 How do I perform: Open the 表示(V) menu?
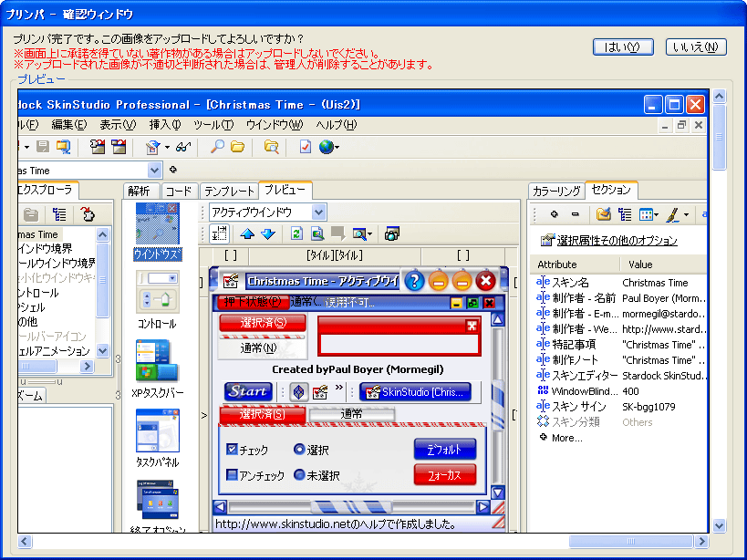(118, 125)
